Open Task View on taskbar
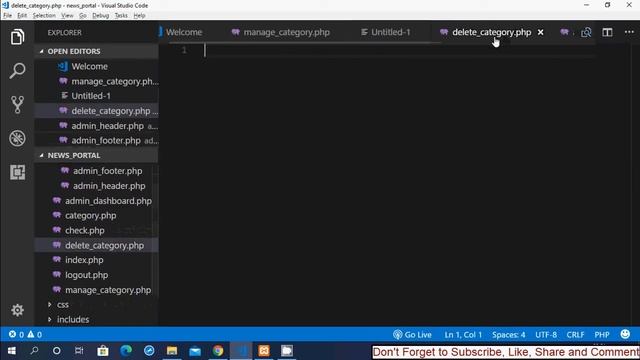 (x=79, y=351)
